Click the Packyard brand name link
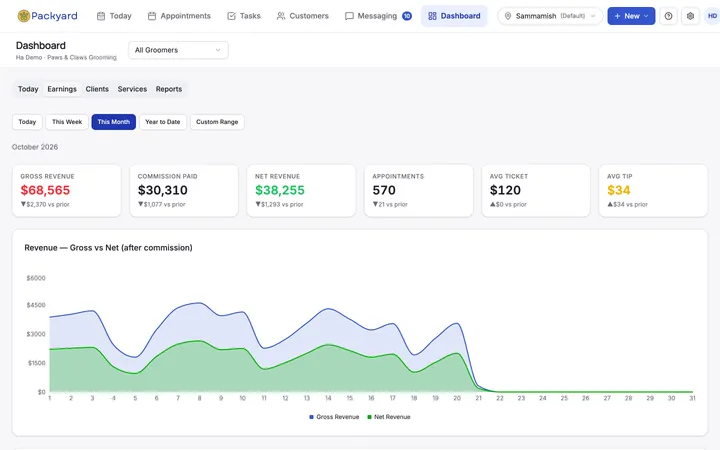Viewport: 720px width, 450px height. click(x=54, y=16)
